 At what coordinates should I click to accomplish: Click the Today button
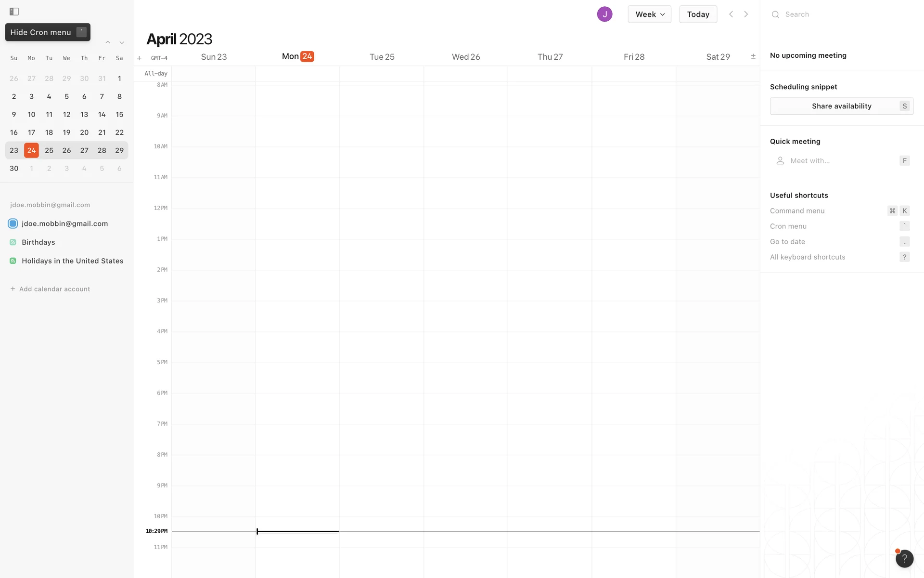(698, 14)
